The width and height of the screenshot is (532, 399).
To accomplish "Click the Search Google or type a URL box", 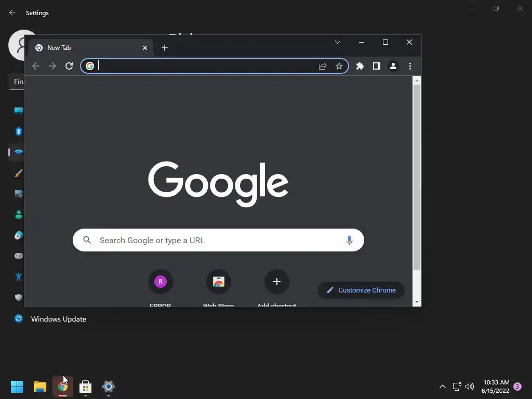I will (219, 240).
